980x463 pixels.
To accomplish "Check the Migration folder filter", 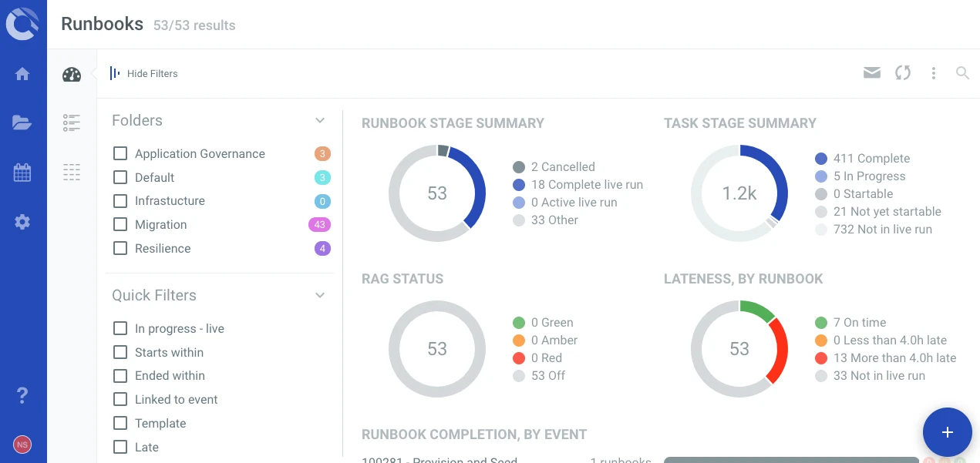I will (x=120, y=225).
